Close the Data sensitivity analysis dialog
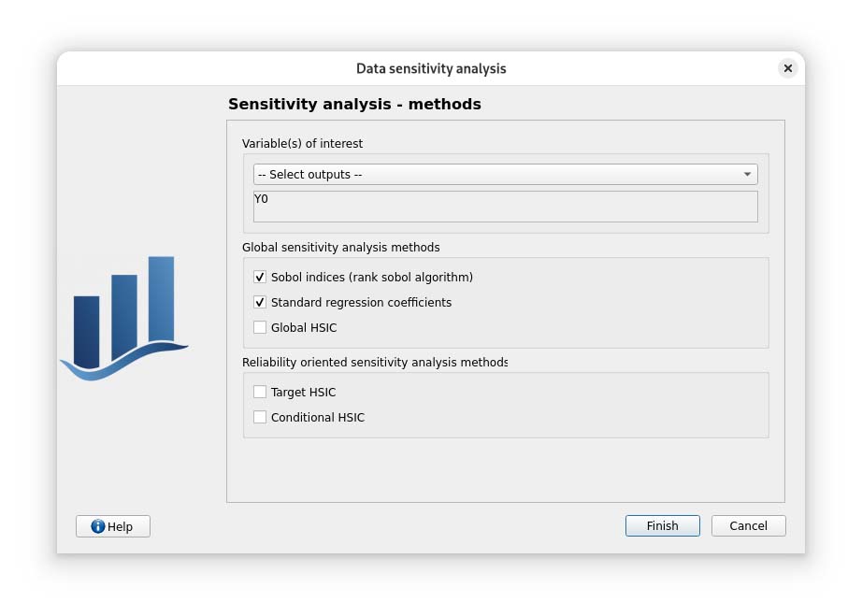This screenshot has width=862, height=616. 788,68
